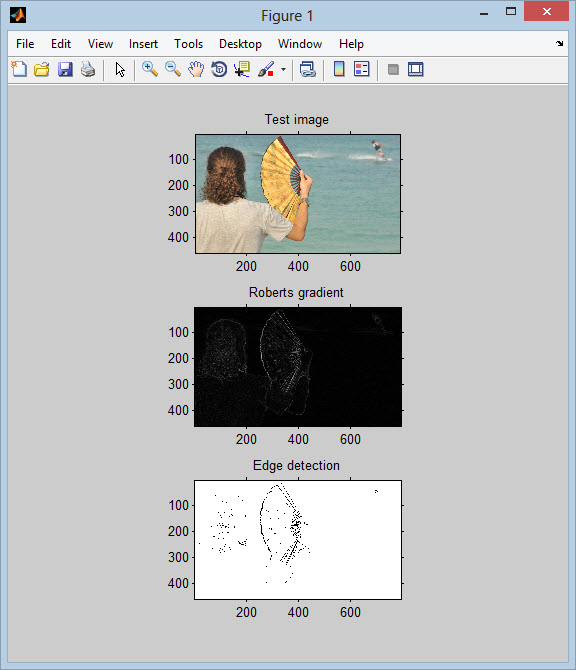Activate the Zoom In magnifier tool

150,69
